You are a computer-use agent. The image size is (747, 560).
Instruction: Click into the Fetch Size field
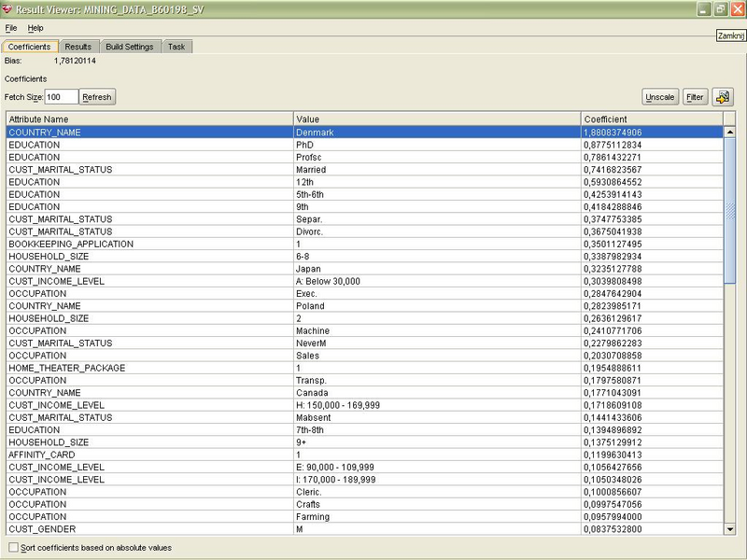61,97
